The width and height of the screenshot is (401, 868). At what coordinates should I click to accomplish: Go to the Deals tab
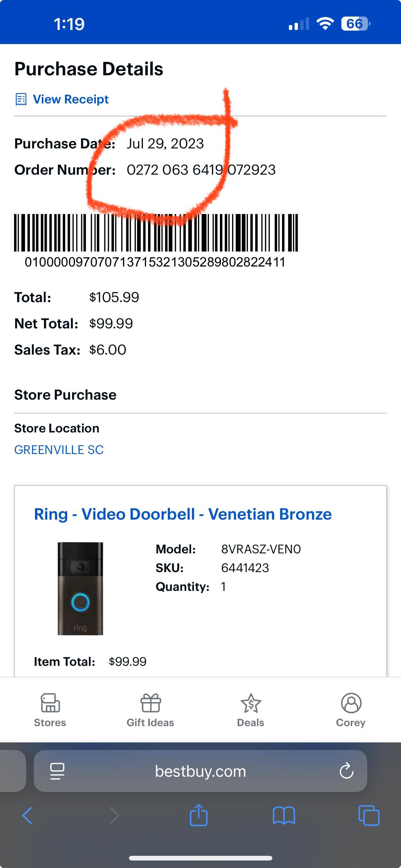[250, 710]
